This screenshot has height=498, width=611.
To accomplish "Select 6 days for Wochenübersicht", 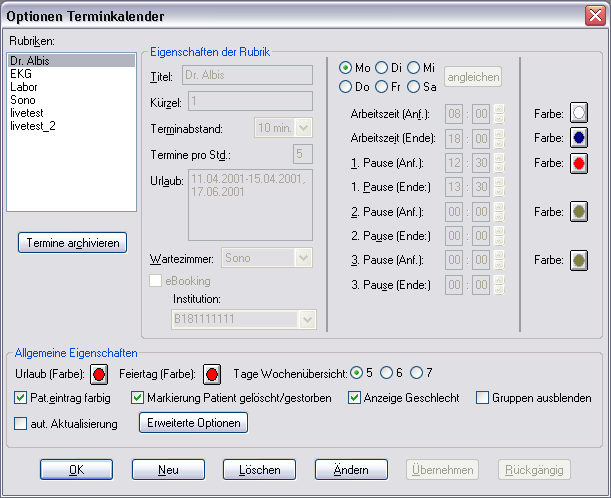I will pos(386,373).
